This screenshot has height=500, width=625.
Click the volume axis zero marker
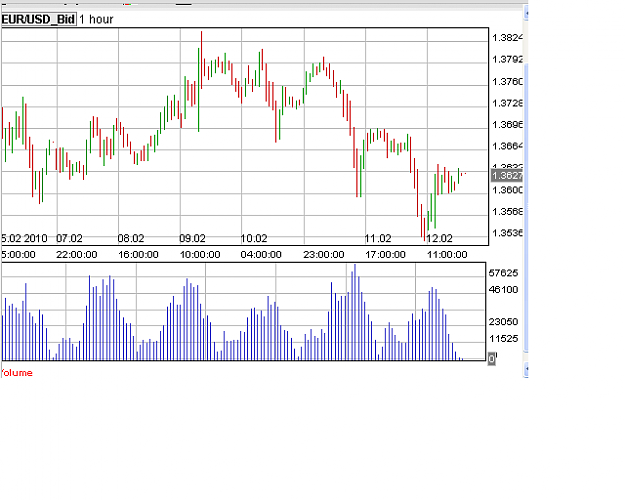pyautogui.click(x=492, y=359)
